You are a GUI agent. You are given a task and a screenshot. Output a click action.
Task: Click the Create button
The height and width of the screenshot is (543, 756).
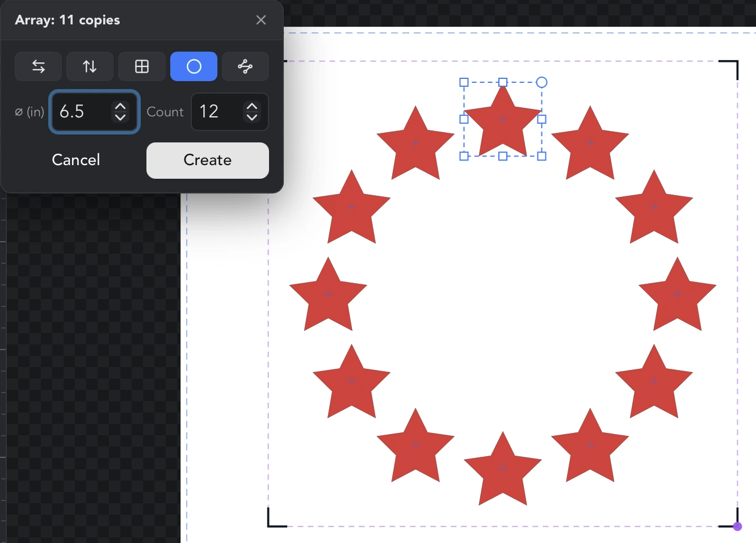tap(208, 160)
